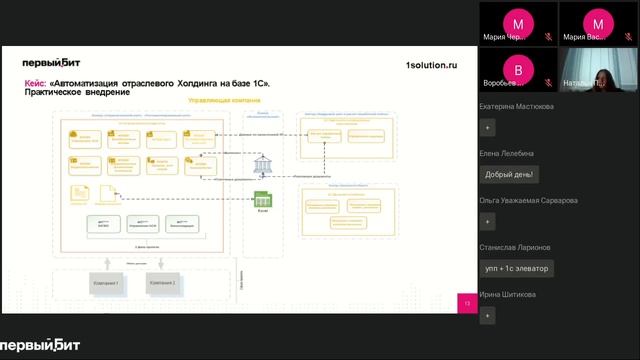640x360 pixels.
Task: Select the Мария Чер participant avatar
Action: click(x=518, y=24)
